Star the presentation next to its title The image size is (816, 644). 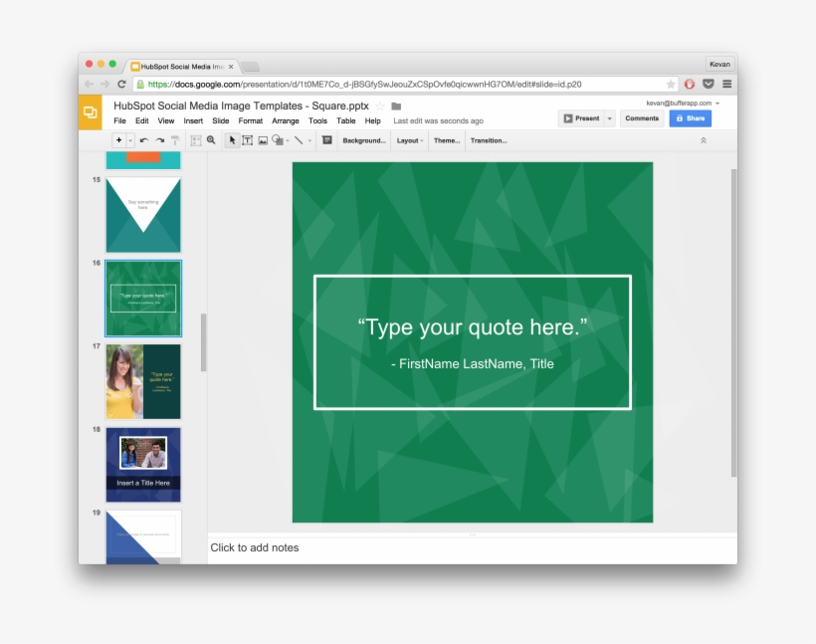pos(379,107)
